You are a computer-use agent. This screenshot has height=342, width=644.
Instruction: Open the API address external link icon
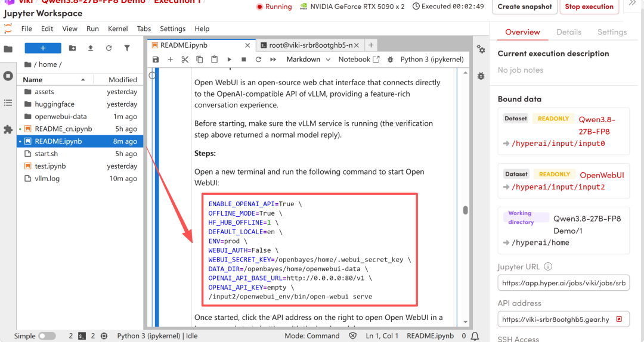click(x=619, y=319)
